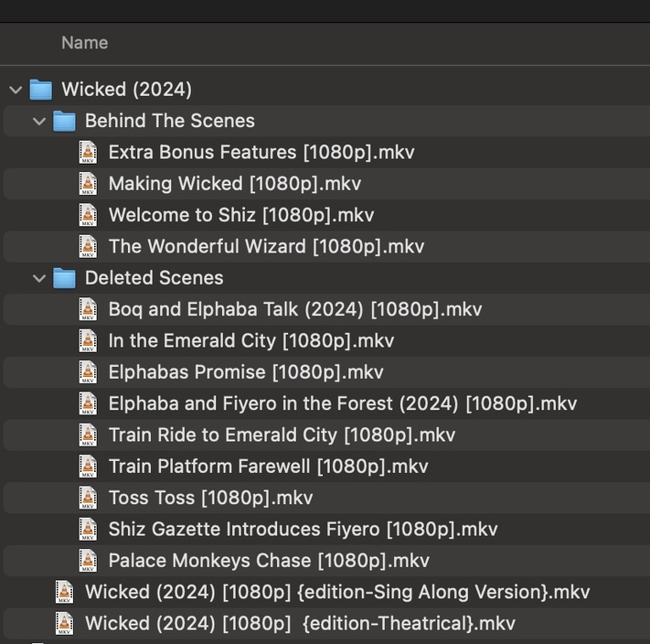Select The Wonderful Wizard [1080p].mkv file
Image resolution: width=650 pixels, height=644 pixels.
[266, 247]
